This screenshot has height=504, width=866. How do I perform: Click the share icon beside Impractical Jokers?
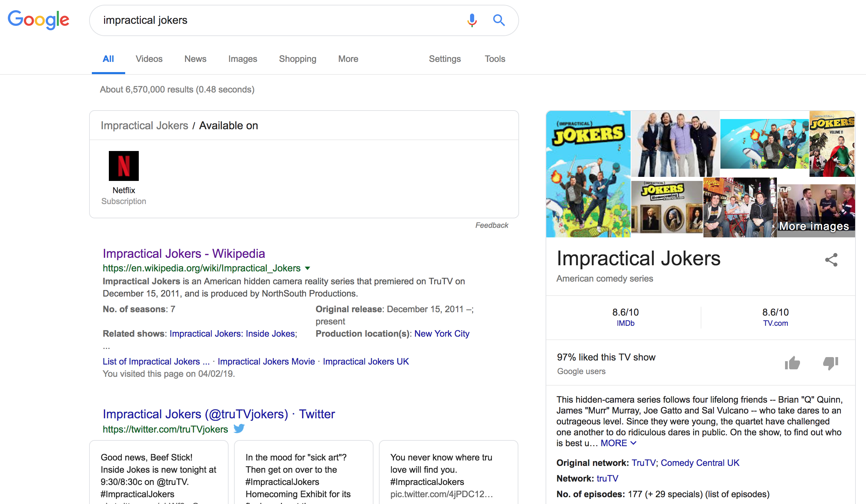(x=831, y=260)
